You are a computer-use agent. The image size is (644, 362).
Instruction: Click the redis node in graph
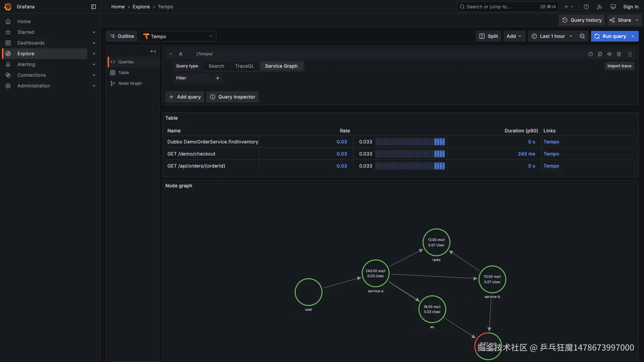click(x=436, y=242)
